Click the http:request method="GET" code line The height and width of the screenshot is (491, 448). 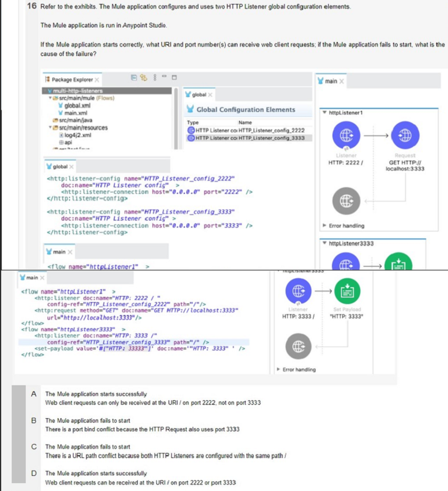click(136, 310)
